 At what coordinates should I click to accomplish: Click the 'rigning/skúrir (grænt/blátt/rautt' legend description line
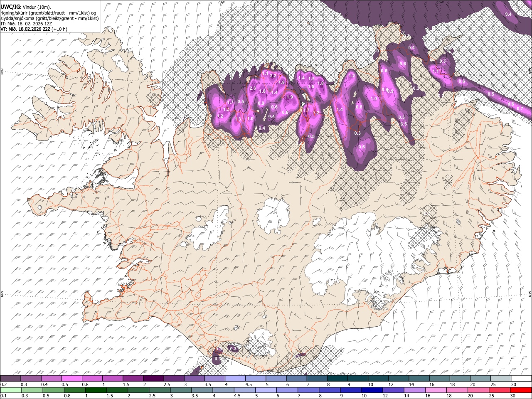[48, 12]
